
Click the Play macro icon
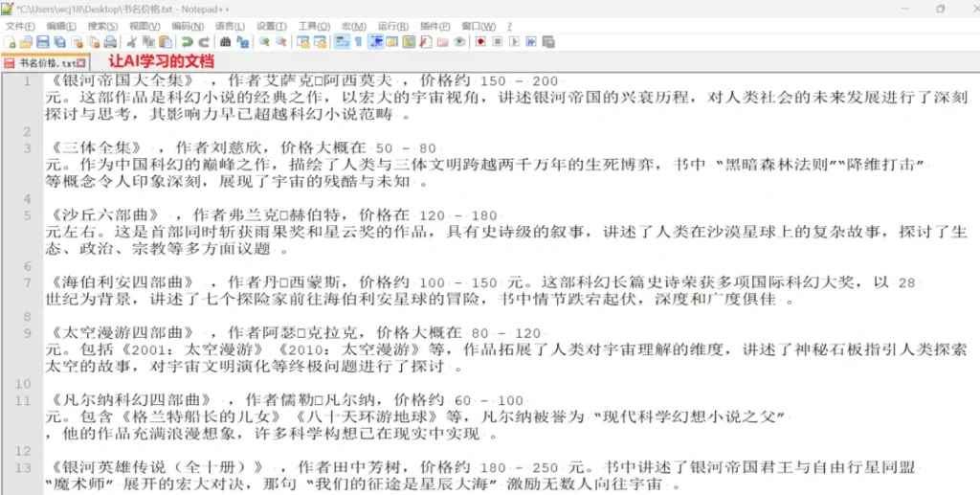pos(514,42)
